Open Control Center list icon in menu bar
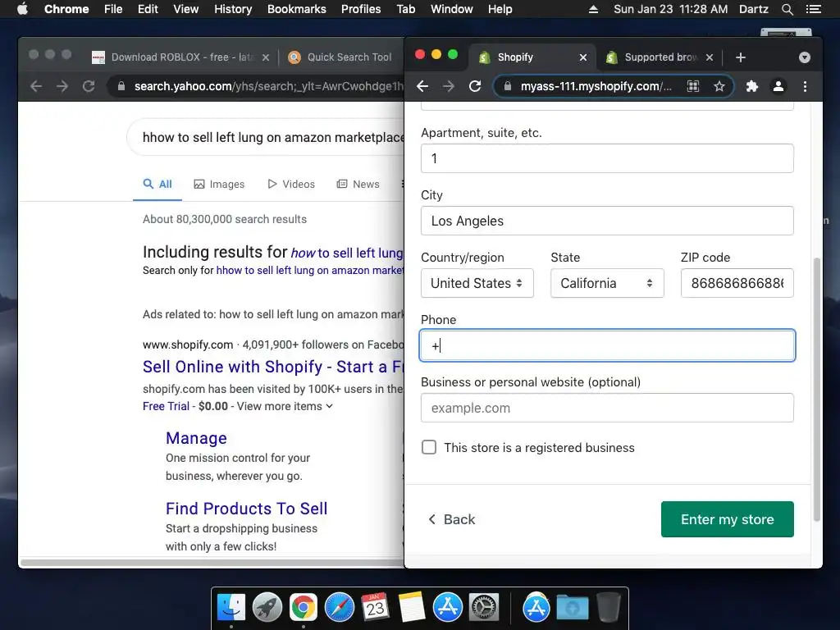This screenshot has height=630, width=840. [813, 9]
